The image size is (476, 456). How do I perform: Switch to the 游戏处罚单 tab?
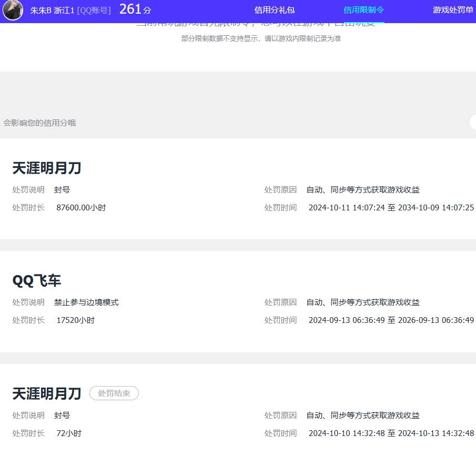click(453, 10)
